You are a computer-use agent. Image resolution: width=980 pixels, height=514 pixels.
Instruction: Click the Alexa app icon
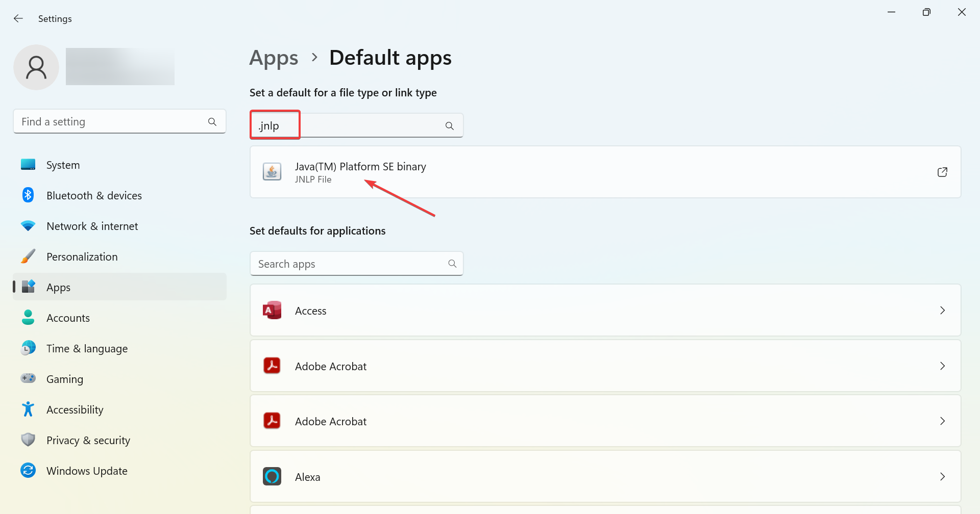point(272,476)
